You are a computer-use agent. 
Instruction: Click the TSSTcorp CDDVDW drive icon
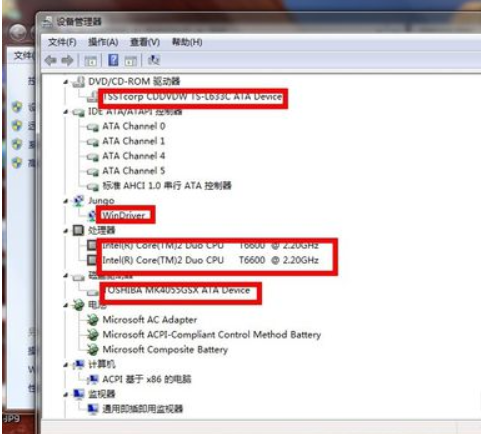(x=92, y=97)
